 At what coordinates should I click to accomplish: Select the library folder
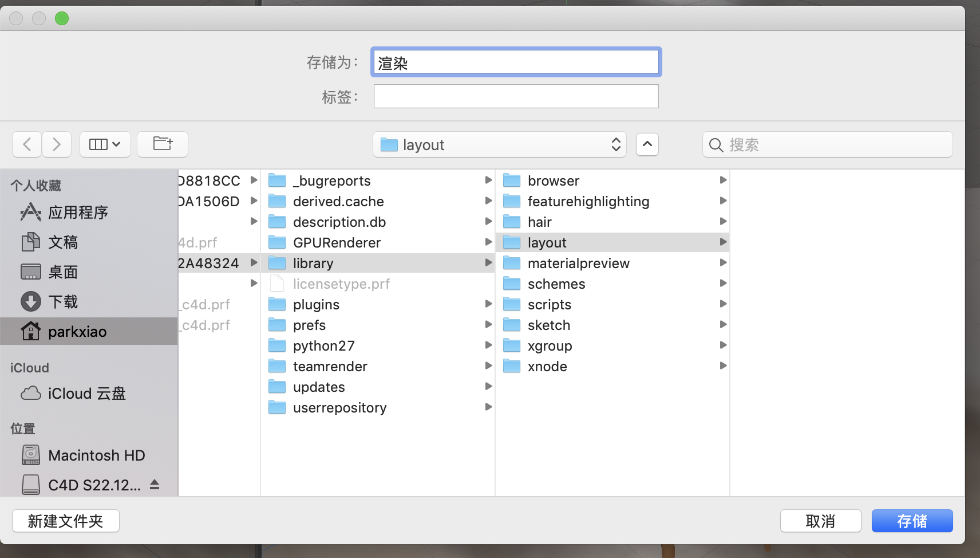pos(378,263)
